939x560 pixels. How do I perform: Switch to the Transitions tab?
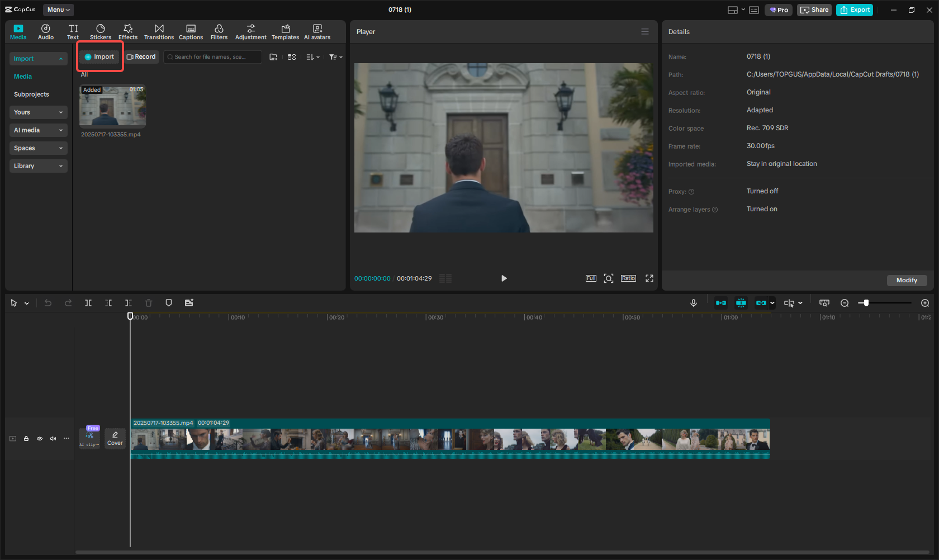pos(159,32)
